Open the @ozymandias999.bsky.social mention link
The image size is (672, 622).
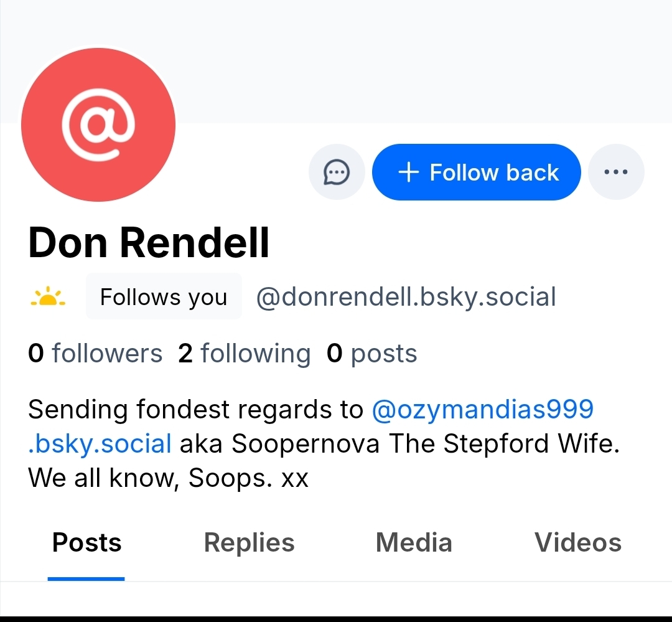coord(482,410)
